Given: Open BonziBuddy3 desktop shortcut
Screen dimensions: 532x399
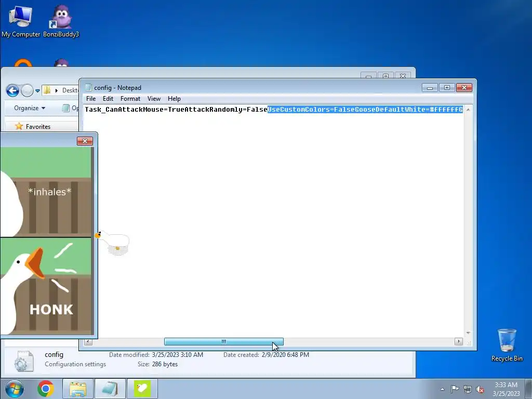Looking at the screenshot, I should (61, 21).
